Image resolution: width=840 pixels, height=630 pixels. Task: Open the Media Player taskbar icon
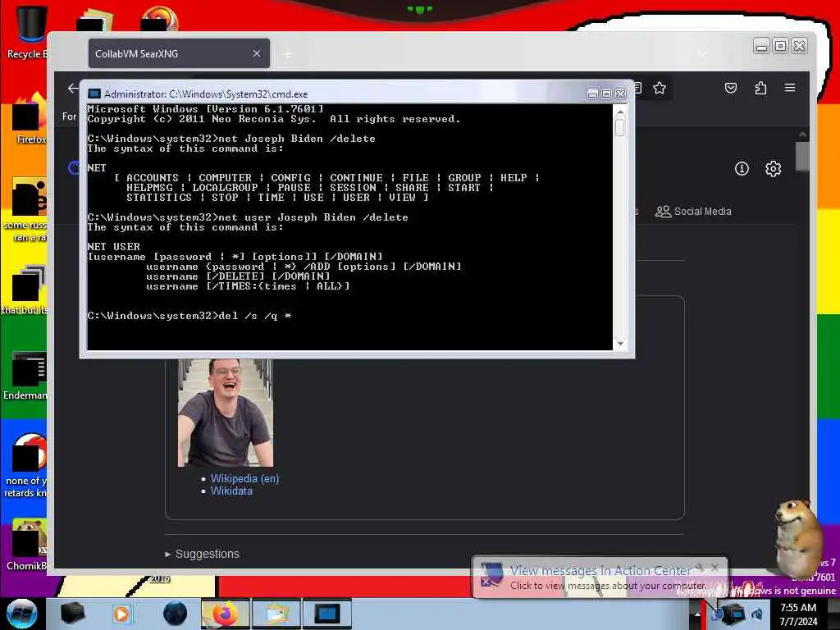121,614
